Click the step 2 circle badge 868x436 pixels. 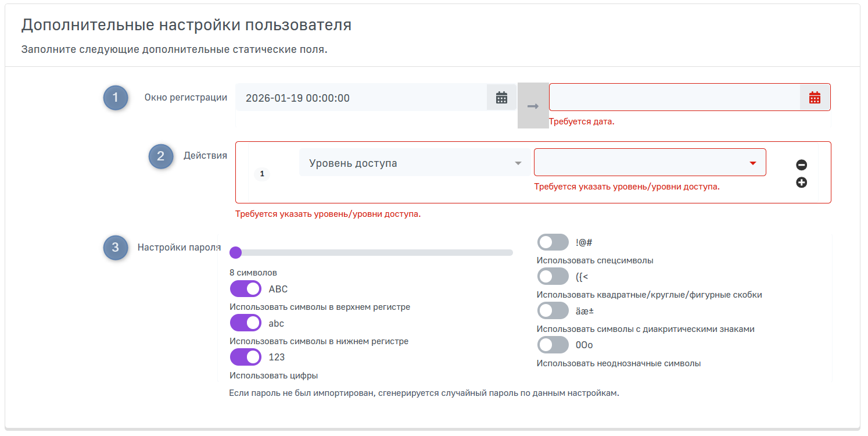tap(160, 156)
